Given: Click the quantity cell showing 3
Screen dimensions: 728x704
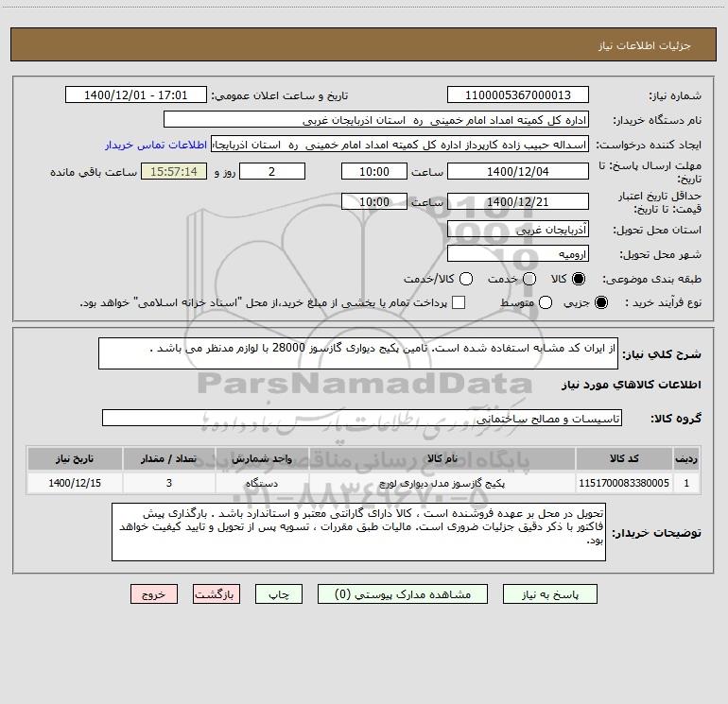Looking at the screenshot, I should 168,483.
